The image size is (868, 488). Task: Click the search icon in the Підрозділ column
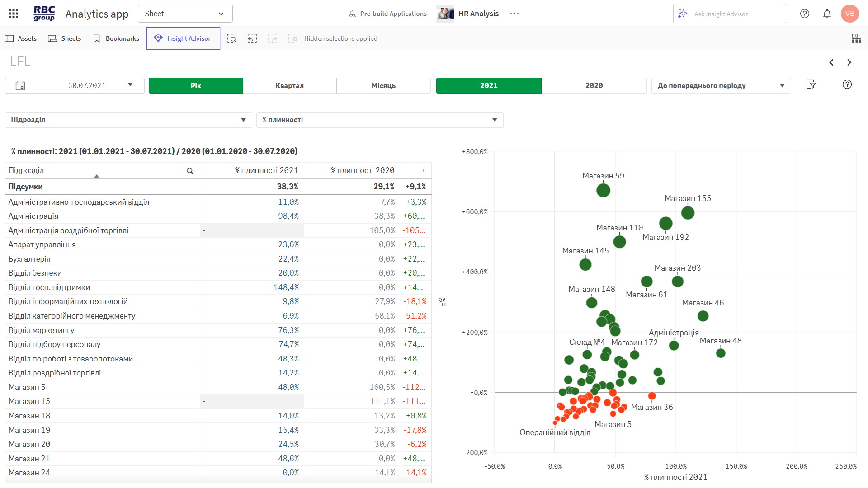click(190, 171)
